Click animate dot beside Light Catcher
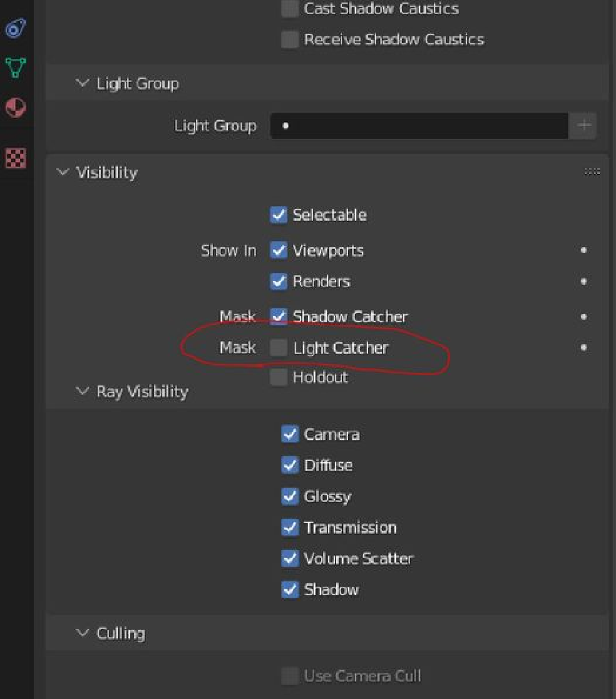This screenshot has width=616, height=699. [583, 347]
